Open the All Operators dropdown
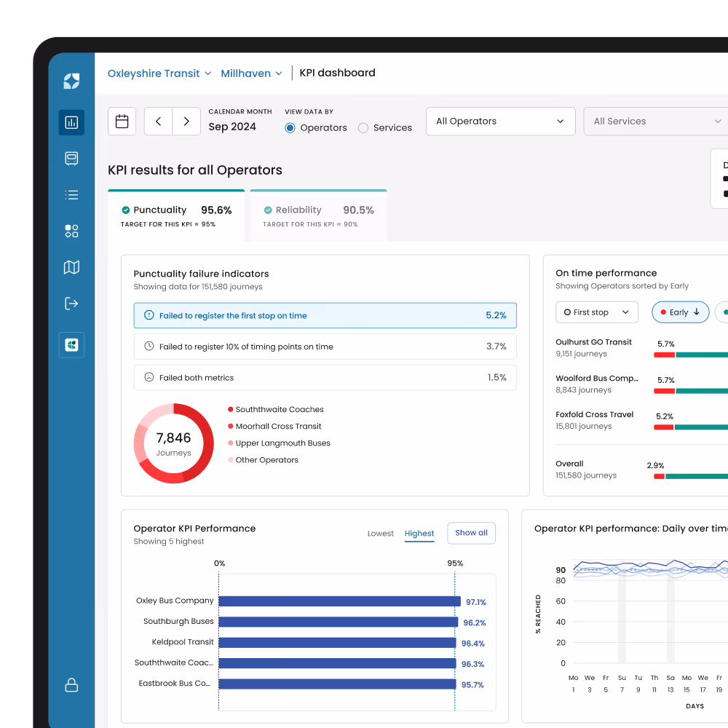The height and width of the screenshot is (728, 728). pyautogui.click(x=500, y=121)
